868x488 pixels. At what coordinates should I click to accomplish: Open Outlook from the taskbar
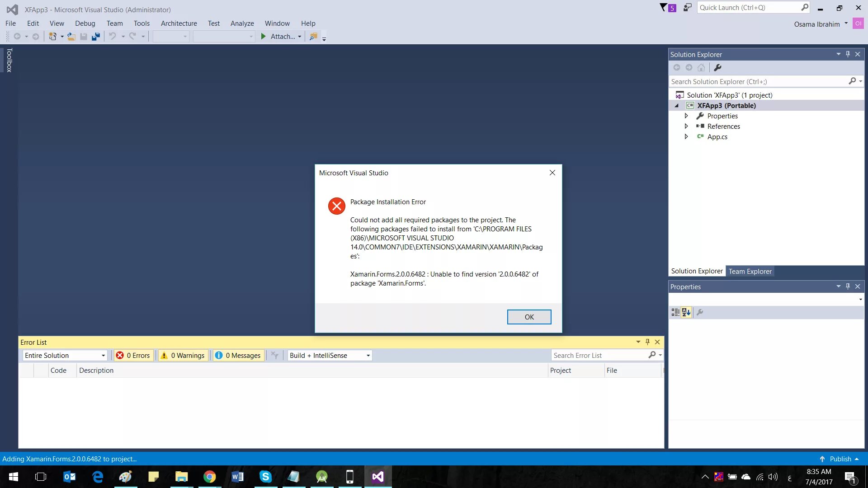coord(69,477)
